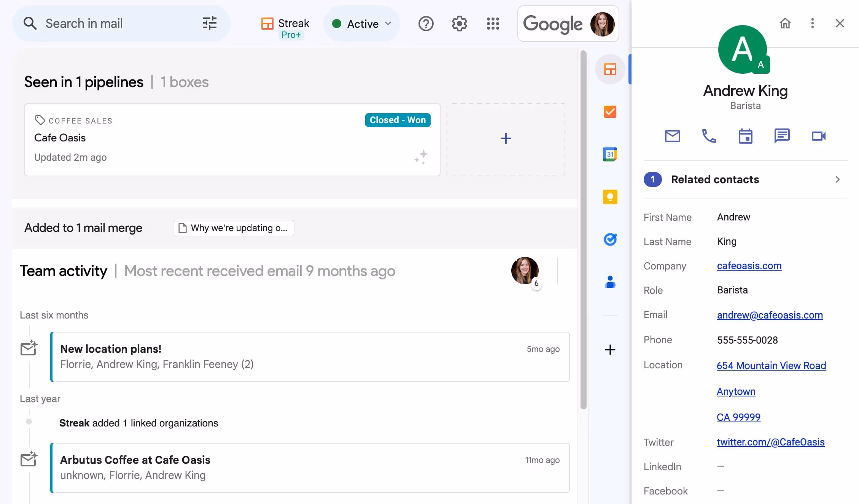Send chat message via message icon
The height and width of the screenshot is (504, 859).
[782, 136]
